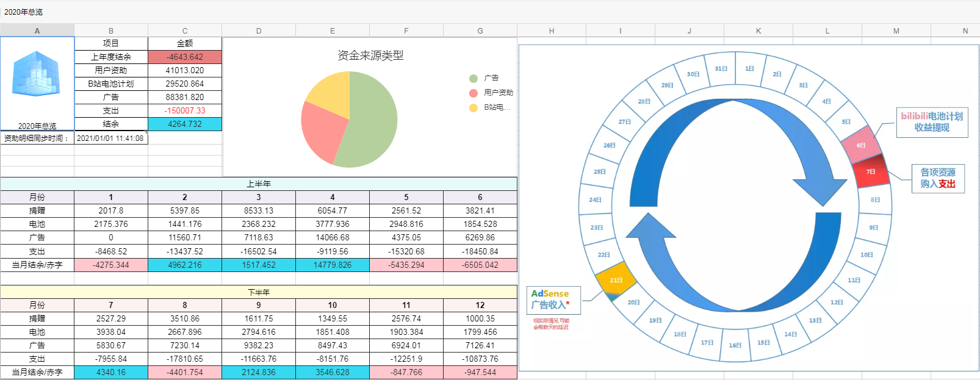The height and width of the screenshot is (380, 980).
Task: Click the AdSense 广告收入 callout
Action: pyautogui.click(x=553, y=299)
